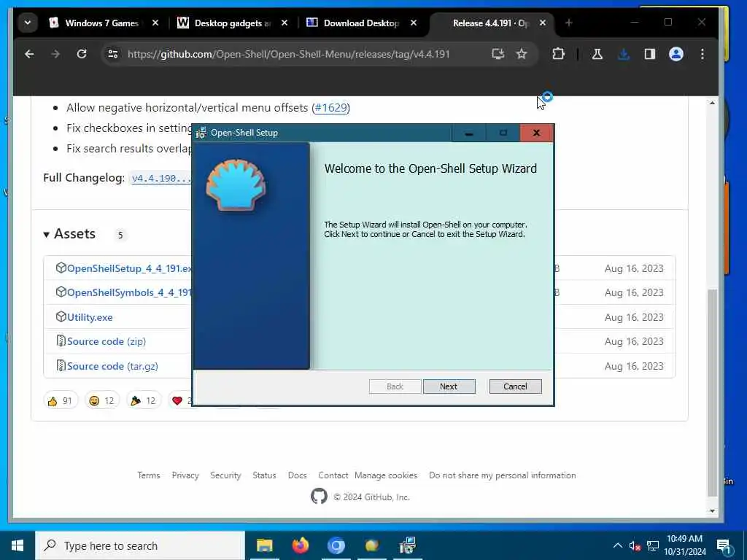Click the page vertical scrollbar thumb
Image resolution: width=747 pixels, height=560 pixels.
tap(712, 392)
